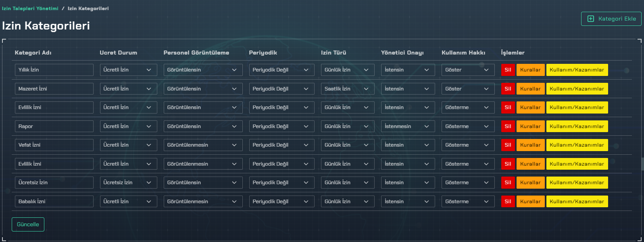Focus the Mazeret İzni category name field

[x=54, y=89]
